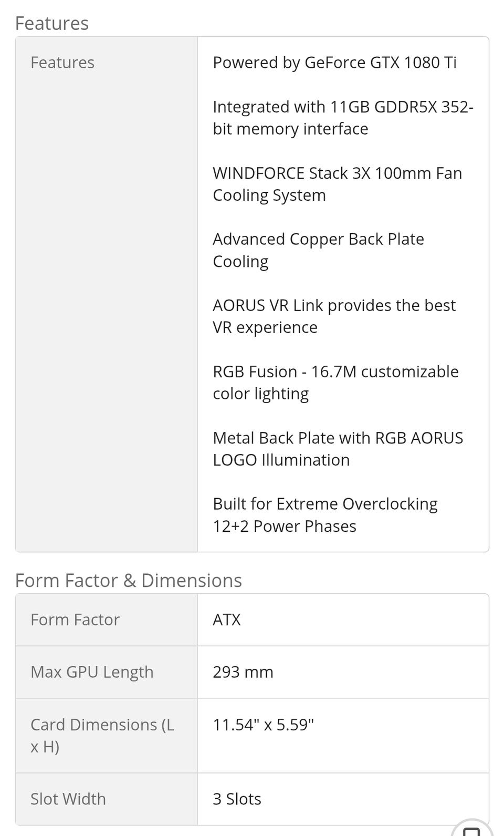Click Advanced Copper Back Plate Cooling text
This screenshot has width=504, height=836.
[x=318, y=250]
